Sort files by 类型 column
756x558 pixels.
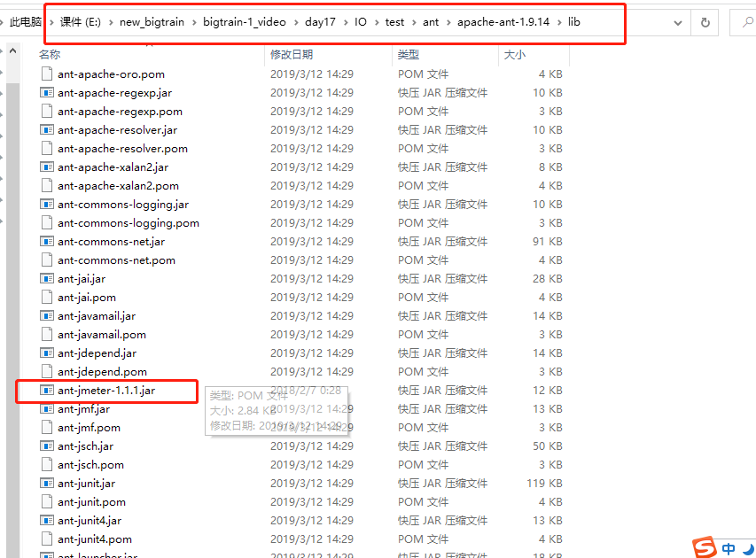pyautogui.click(x=409, y=55)
